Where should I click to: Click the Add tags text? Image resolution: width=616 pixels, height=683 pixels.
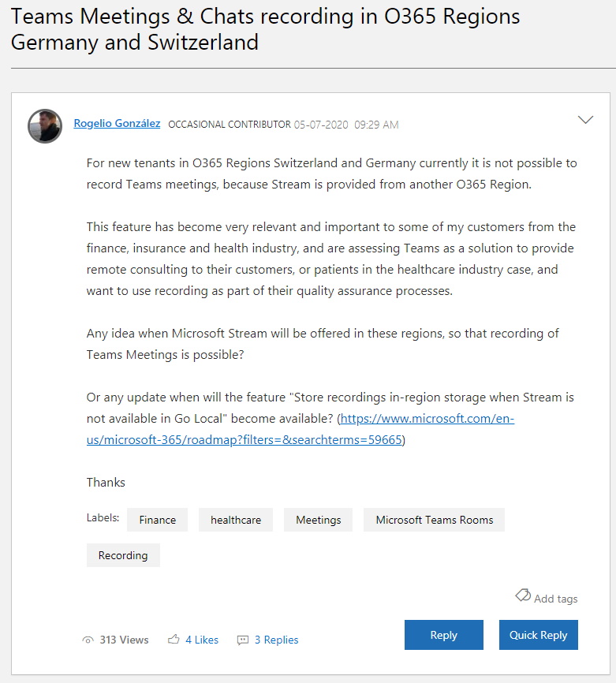556,599
